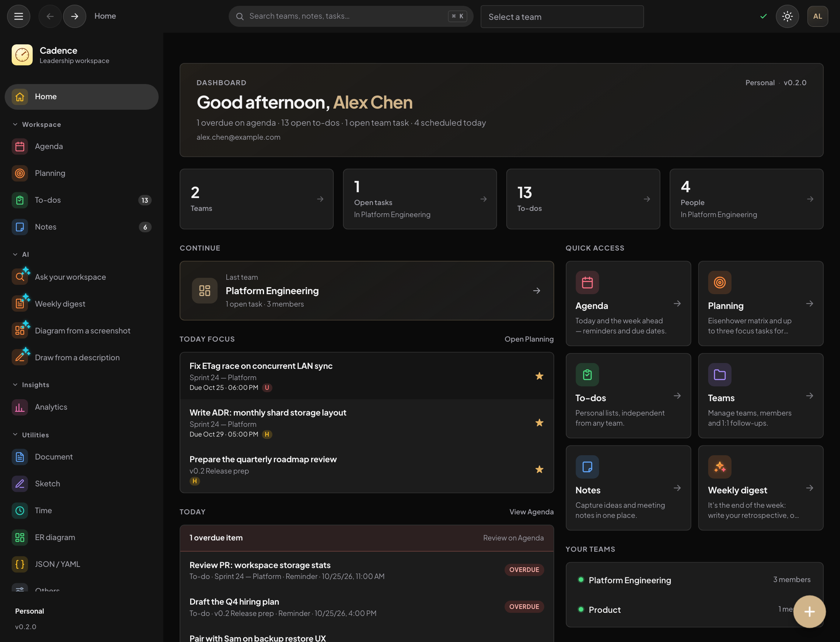
Task: Open the Sketch utility
Action: (x=82, y=484)
